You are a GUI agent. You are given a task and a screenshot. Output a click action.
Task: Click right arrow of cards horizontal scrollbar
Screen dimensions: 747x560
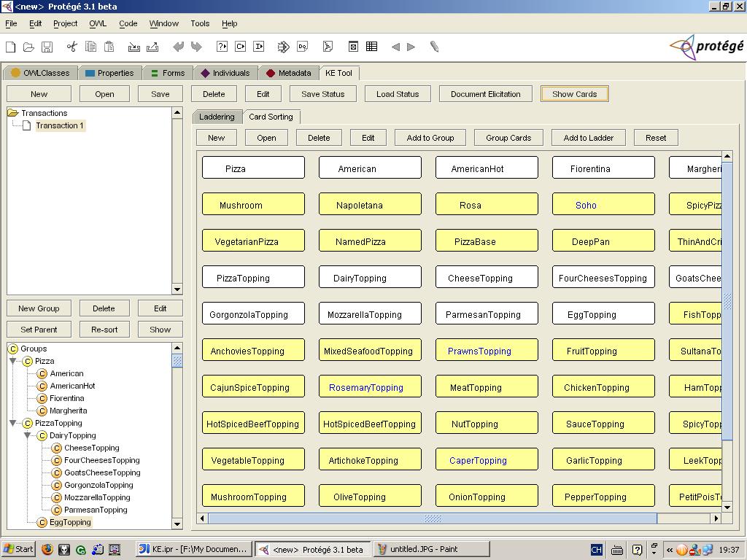pos(716,518)
